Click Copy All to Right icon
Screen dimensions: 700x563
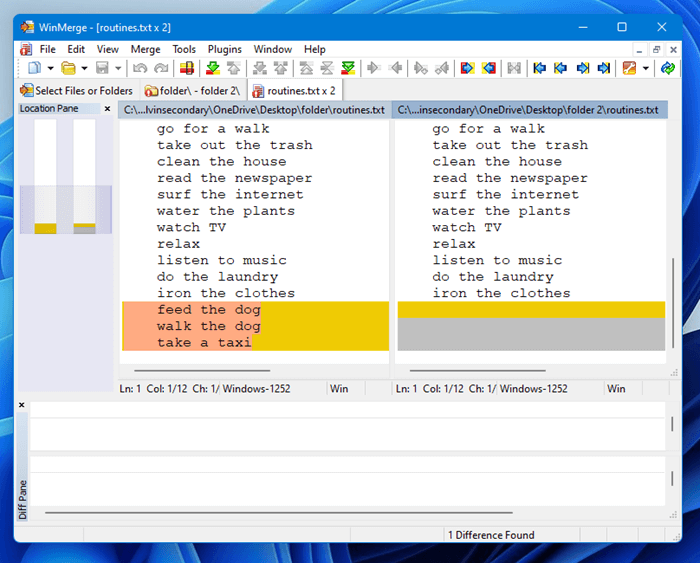point(467,68)
